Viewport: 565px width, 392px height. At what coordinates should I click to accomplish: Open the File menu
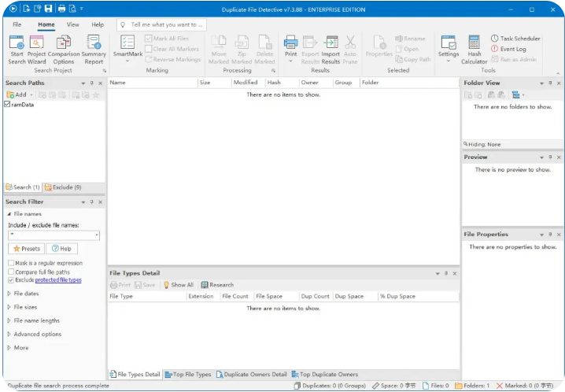click(17, 24)
